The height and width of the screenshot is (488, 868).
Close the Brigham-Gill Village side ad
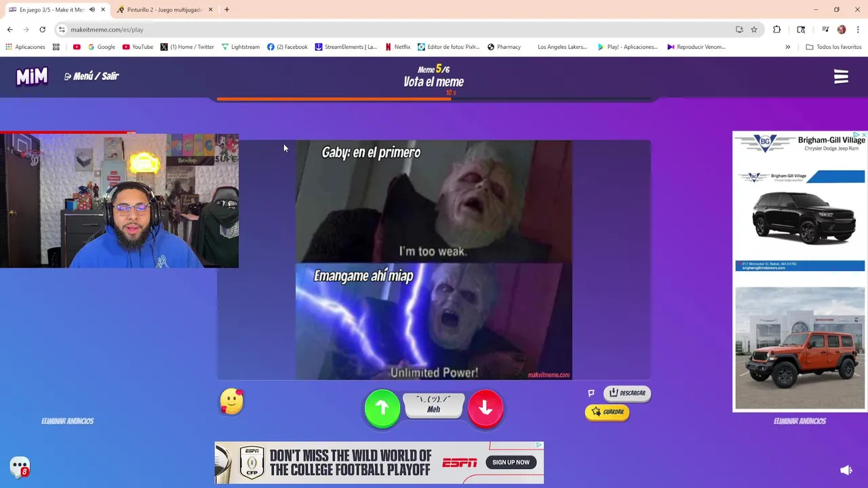[863, 135]
